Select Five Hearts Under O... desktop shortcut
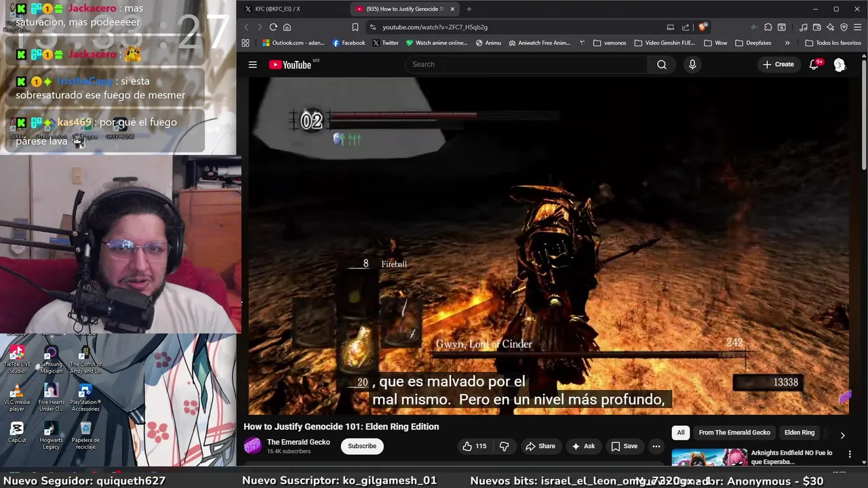This screenshot has width=868, height=488. 51,398
